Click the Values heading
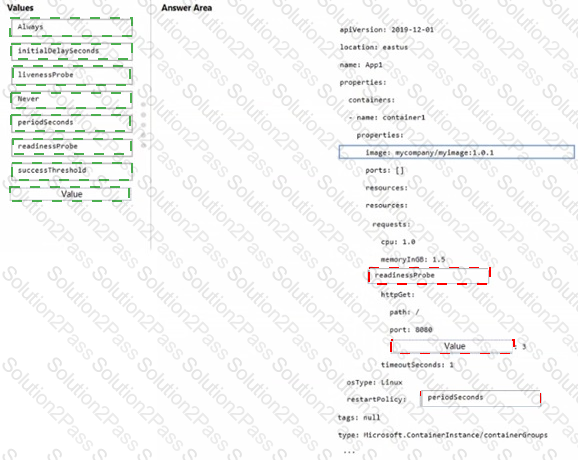 [20, 8]
